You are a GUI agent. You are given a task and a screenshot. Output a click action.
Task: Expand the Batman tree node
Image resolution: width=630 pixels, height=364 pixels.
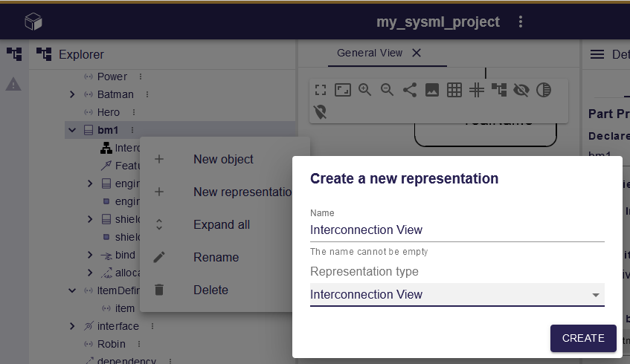tap(72, 94)
